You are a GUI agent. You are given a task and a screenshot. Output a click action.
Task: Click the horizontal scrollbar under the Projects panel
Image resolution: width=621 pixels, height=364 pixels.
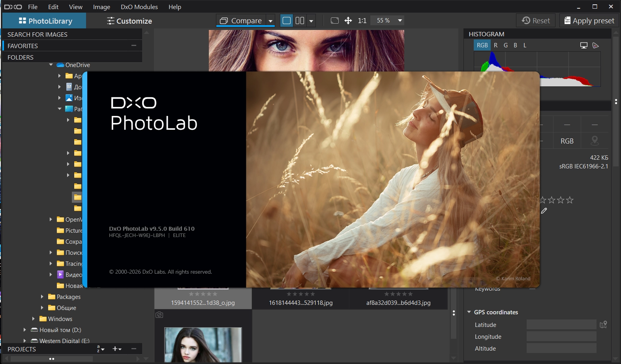click(52, 359)
